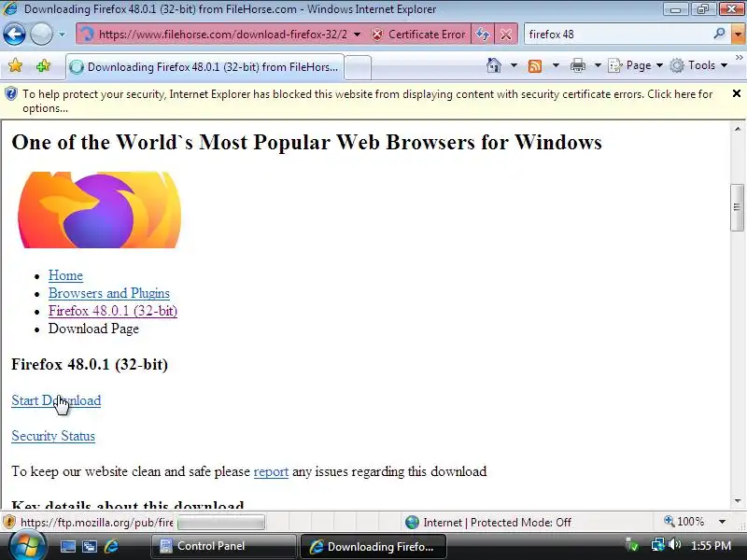Click the Refresh page icon
Image resolution: width=747 pixels, height=560 pixels.
pos(483,35)
